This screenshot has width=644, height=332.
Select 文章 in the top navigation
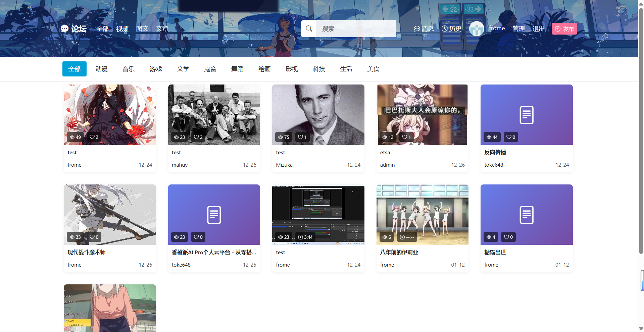coord(162,29)
